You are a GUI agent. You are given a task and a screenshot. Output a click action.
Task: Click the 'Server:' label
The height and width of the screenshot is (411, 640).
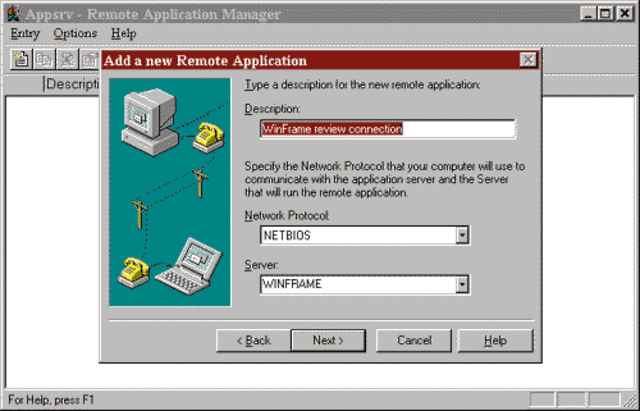[261, 265]
